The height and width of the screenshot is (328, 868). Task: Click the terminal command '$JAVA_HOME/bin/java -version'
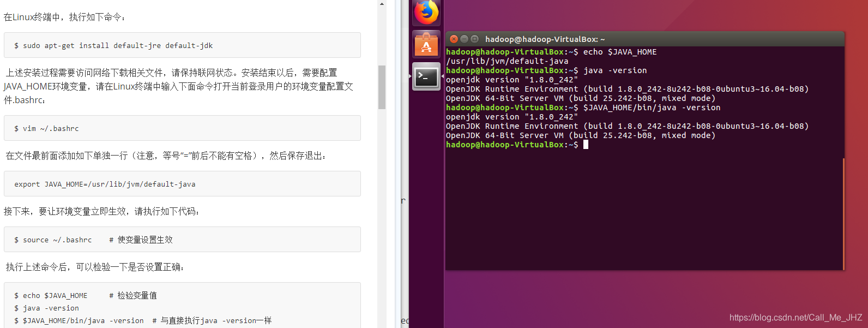(x=652, y=108)
